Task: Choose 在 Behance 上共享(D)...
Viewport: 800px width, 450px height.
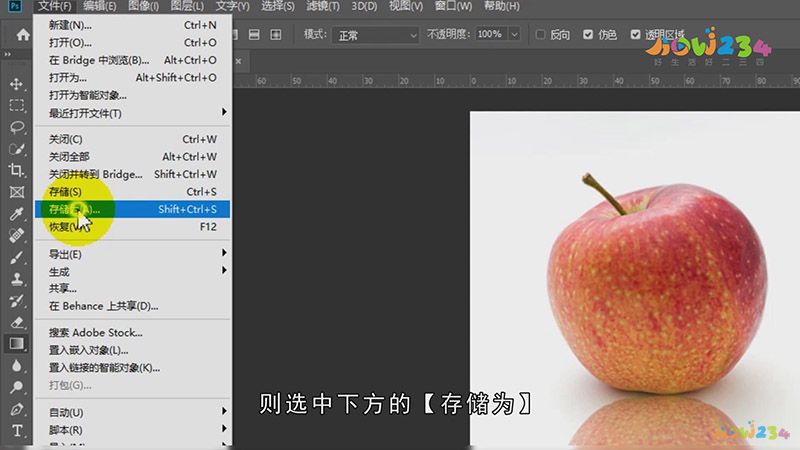Action: tap(132, 306)
